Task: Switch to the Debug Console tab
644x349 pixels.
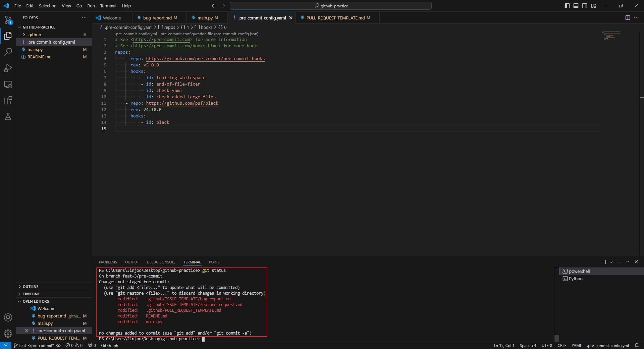Action: [161, 262]
